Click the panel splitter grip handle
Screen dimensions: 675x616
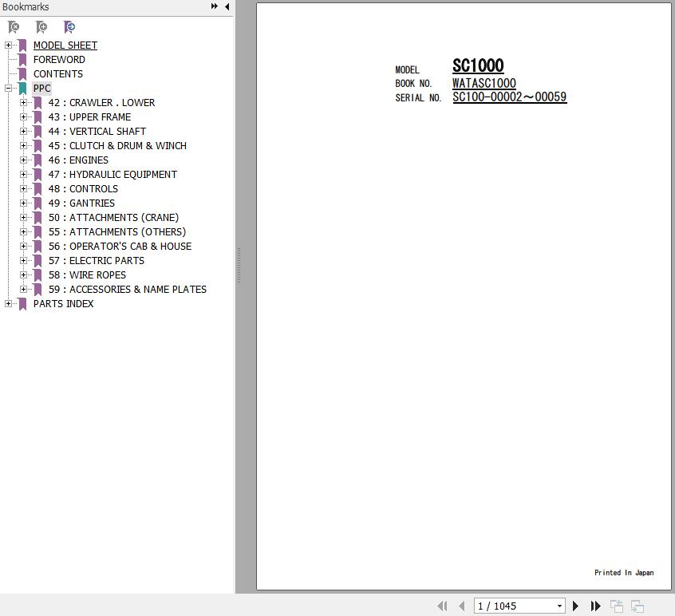click(239, 265)
